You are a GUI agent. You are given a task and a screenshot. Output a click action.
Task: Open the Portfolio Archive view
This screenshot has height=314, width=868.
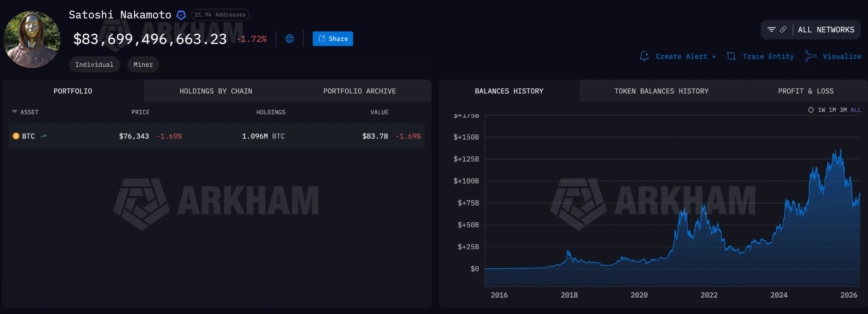(359, 91)
